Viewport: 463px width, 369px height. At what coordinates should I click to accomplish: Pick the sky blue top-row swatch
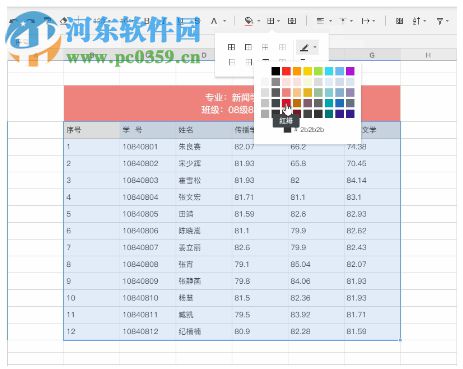coord(340,71)
